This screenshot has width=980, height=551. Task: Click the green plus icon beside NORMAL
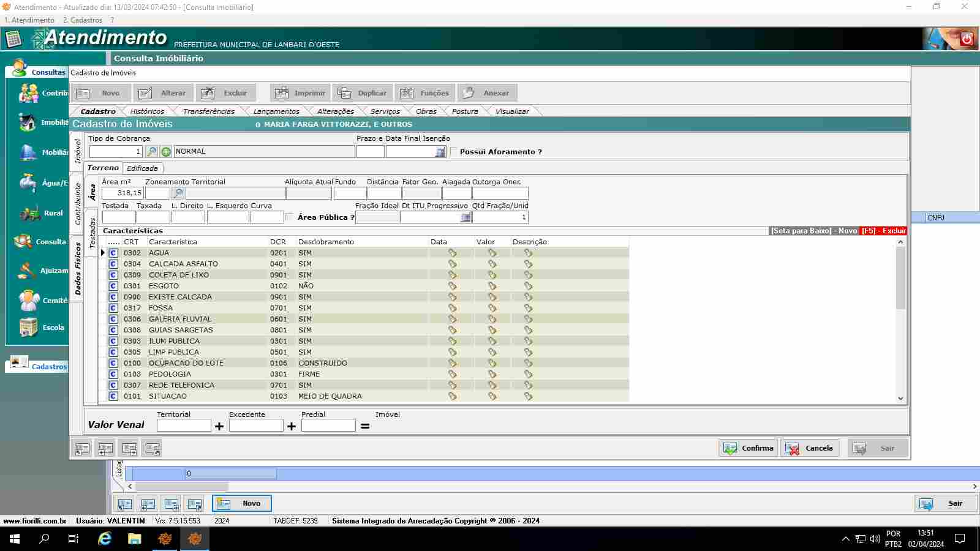(x=166, y=152)
